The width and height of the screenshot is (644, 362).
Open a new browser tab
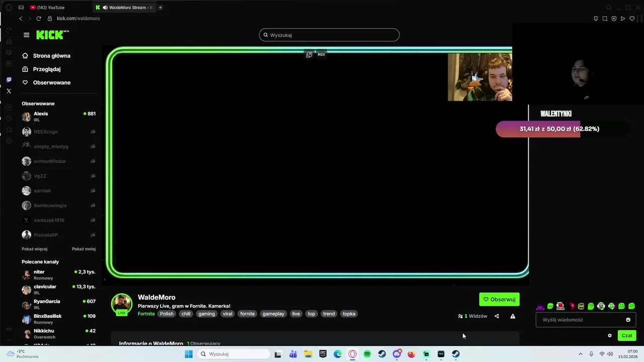(x=160, y=8)
